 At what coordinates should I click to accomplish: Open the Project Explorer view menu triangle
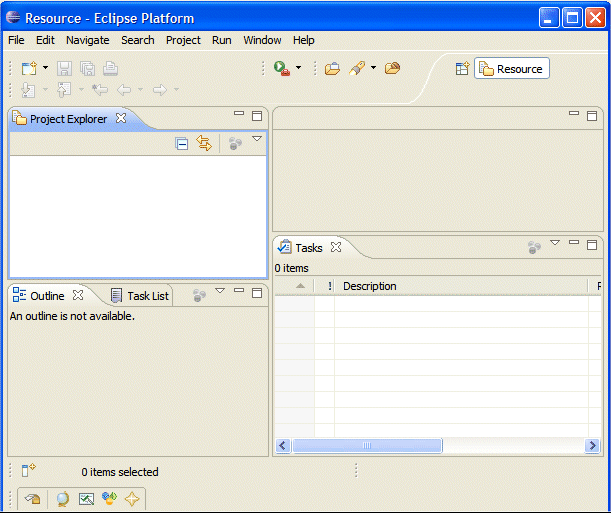257,139
